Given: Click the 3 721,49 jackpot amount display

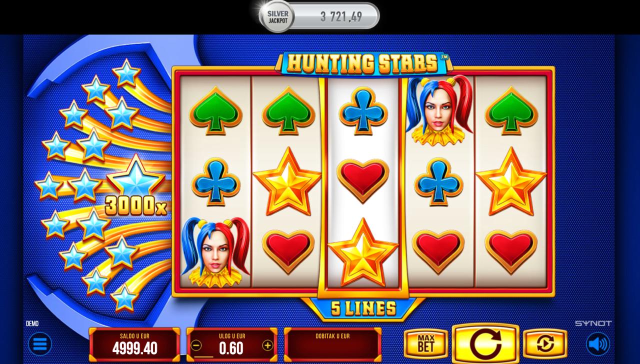Looking at the screenshot, I should click(x=341, y=17).
